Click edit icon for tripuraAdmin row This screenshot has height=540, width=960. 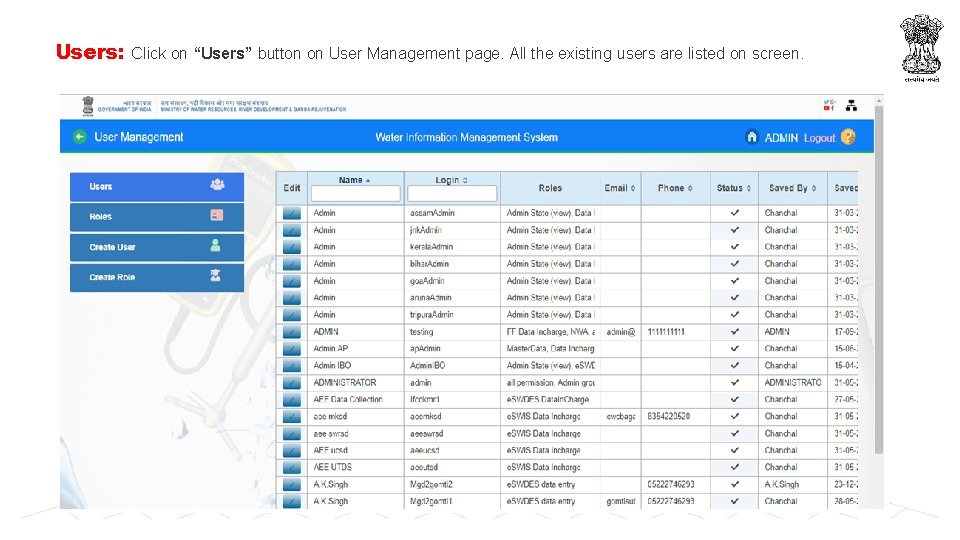[x=292, y=315]
